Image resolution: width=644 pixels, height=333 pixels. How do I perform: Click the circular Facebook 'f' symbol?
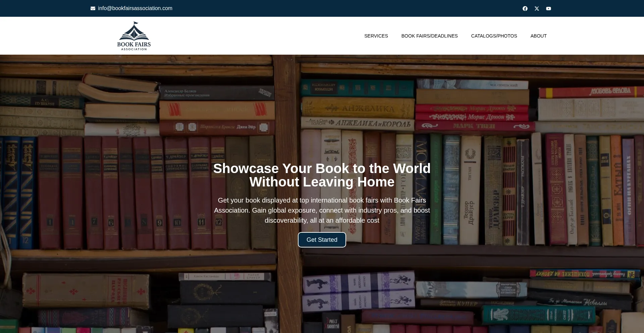click(x=525, y=8)
